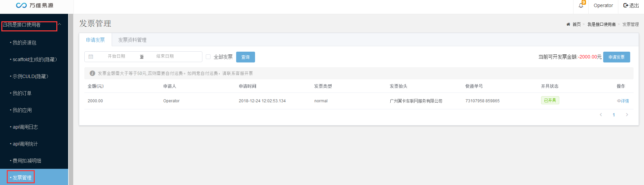Image resolution: width=644 pixels, height=185 pixels.
Task: Click the 2018-12-24 12:02:53.134 timestamp
Action: [262, 101]
